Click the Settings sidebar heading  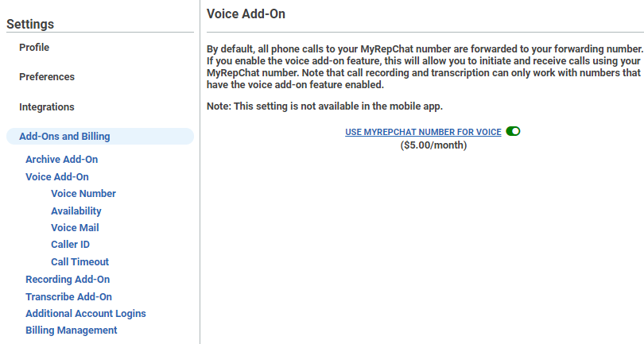30,24
